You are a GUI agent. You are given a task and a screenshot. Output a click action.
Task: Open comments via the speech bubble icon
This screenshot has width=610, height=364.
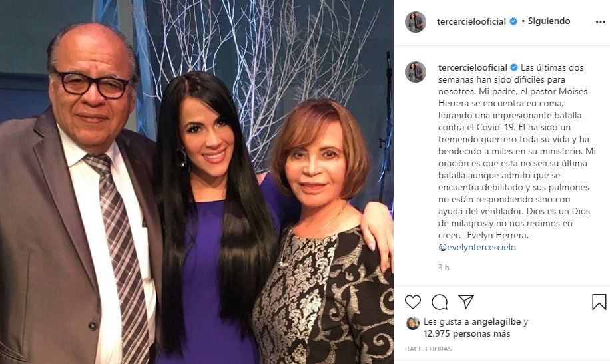440,302
